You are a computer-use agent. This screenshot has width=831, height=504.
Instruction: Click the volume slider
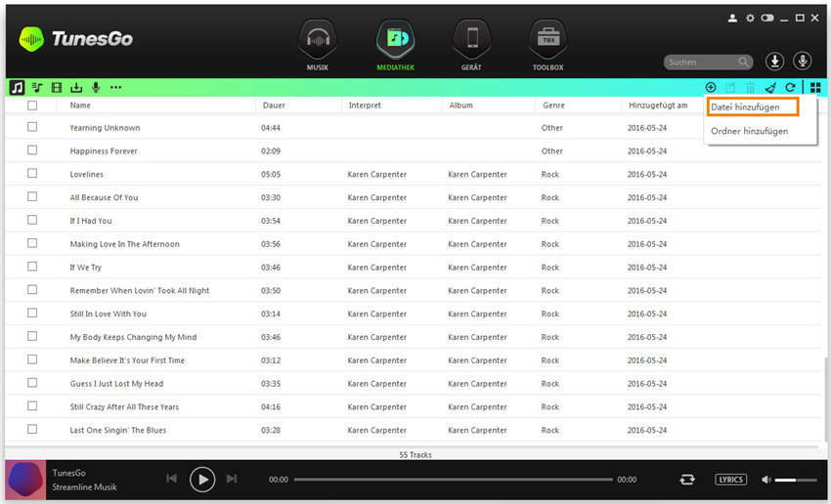(796, 480)
